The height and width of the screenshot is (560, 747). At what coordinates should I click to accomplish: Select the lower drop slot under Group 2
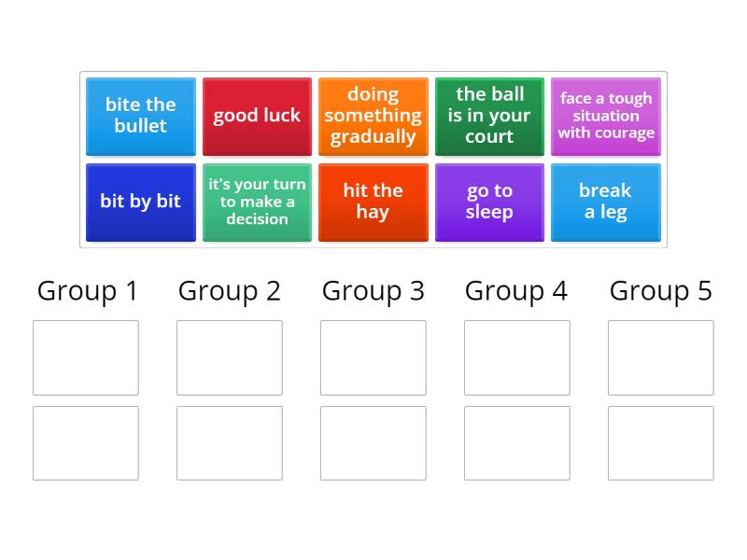point(230,443)
